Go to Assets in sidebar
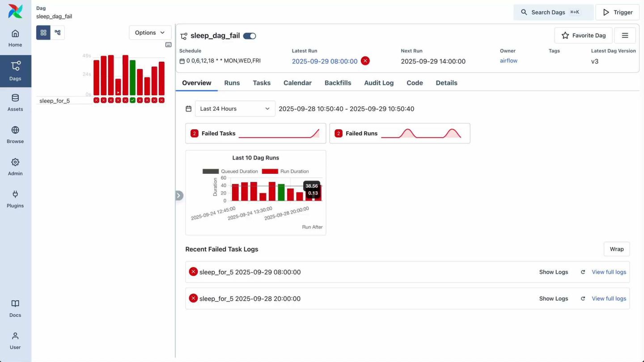 tap(15, 103)
